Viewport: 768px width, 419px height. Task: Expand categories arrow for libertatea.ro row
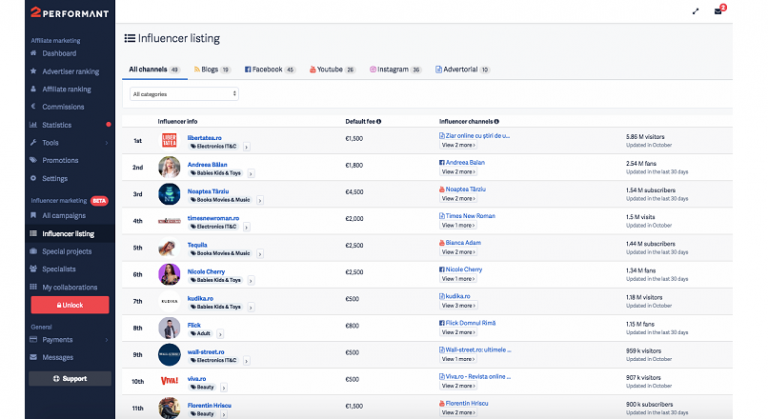pos(246,147)
